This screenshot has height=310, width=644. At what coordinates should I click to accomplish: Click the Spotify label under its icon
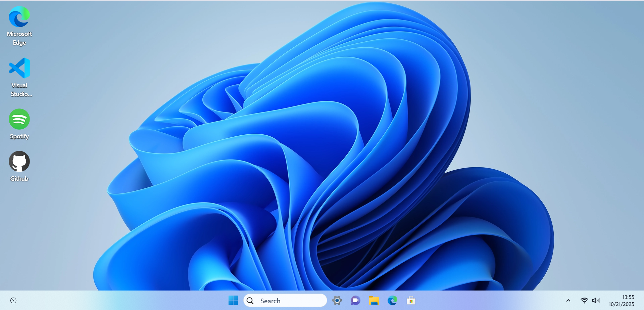click(19, 136)
